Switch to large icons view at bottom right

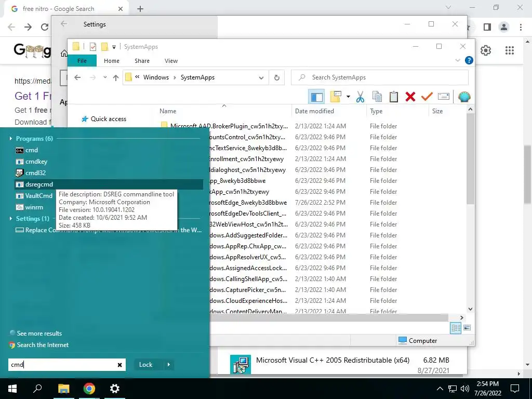pos(467,328)
